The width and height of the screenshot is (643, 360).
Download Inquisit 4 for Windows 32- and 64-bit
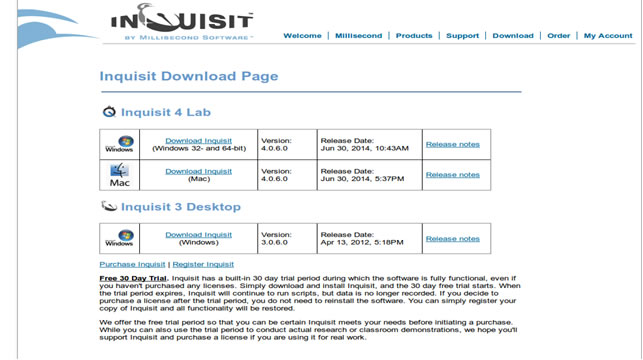point(198,141)
